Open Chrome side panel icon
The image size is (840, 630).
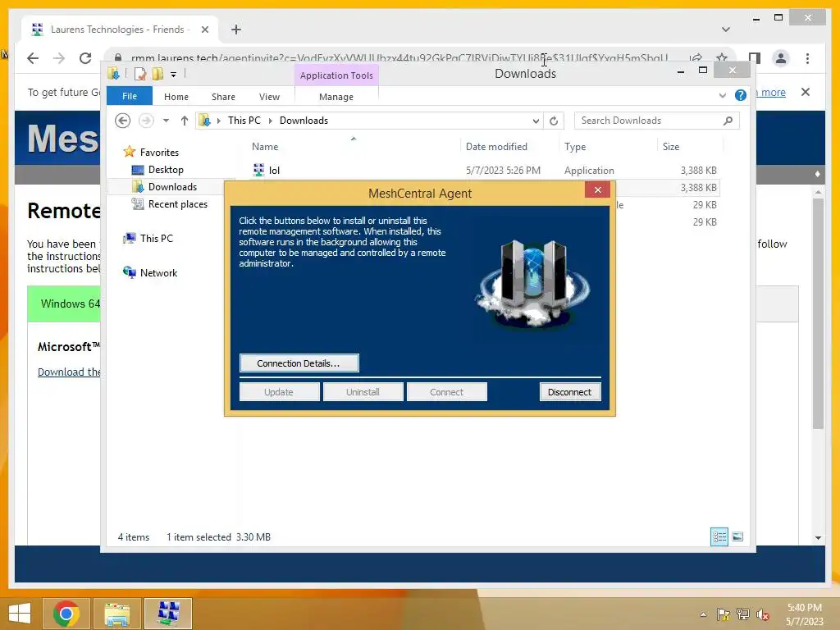755,58
